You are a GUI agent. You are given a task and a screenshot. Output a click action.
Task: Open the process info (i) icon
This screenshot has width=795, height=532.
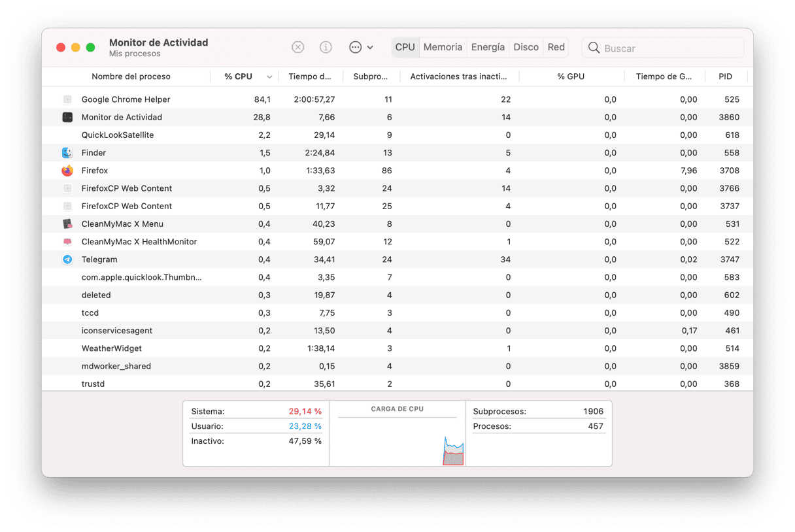[326, 47]
